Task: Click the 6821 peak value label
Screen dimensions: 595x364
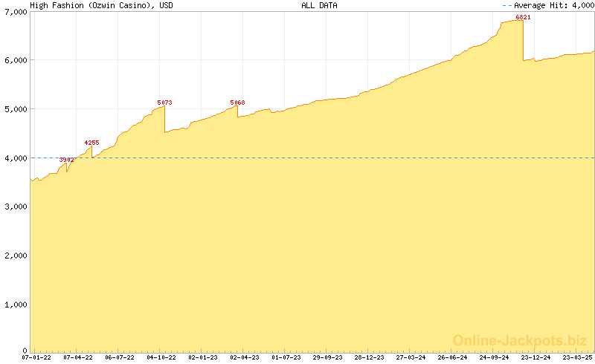Action: point(523,17)
